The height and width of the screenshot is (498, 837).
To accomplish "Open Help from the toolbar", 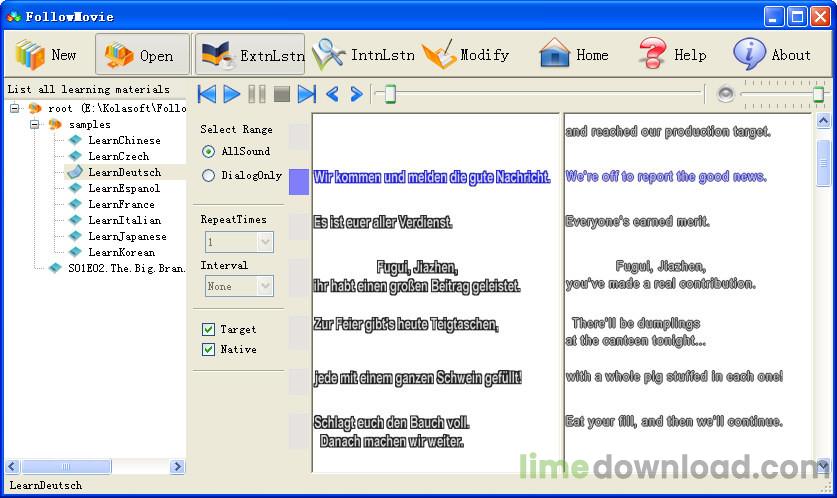I will (673, 54).
